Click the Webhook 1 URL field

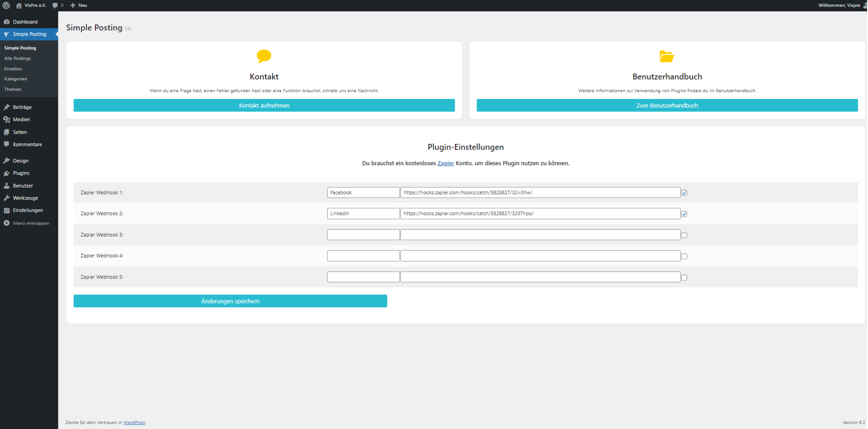tap(540, 192)
